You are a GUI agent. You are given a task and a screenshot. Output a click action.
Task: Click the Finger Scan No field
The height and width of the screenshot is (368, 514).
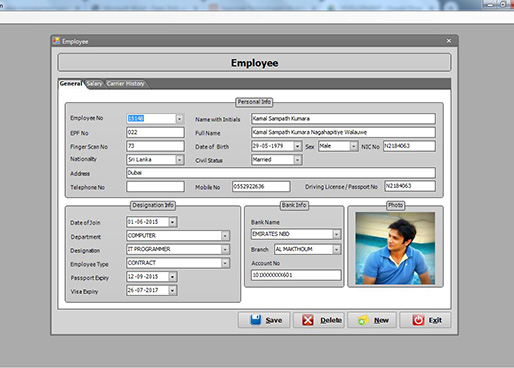[155, 146]
